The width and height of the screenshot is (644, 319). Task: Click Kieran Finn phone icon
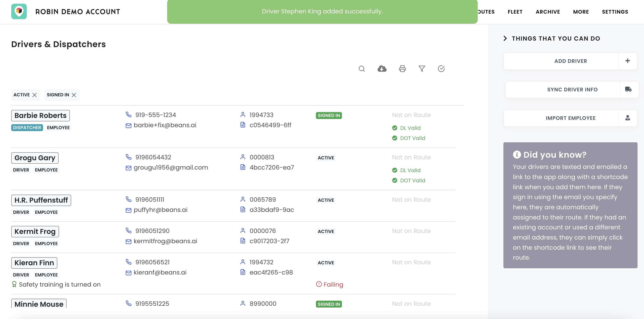[128, 262]
